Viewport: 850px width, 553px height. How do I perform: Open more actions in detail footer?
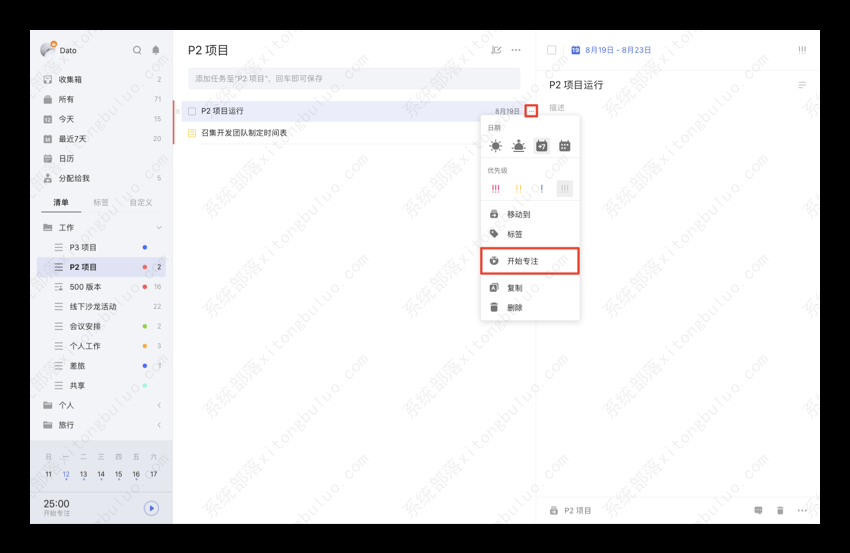[802, 510]
